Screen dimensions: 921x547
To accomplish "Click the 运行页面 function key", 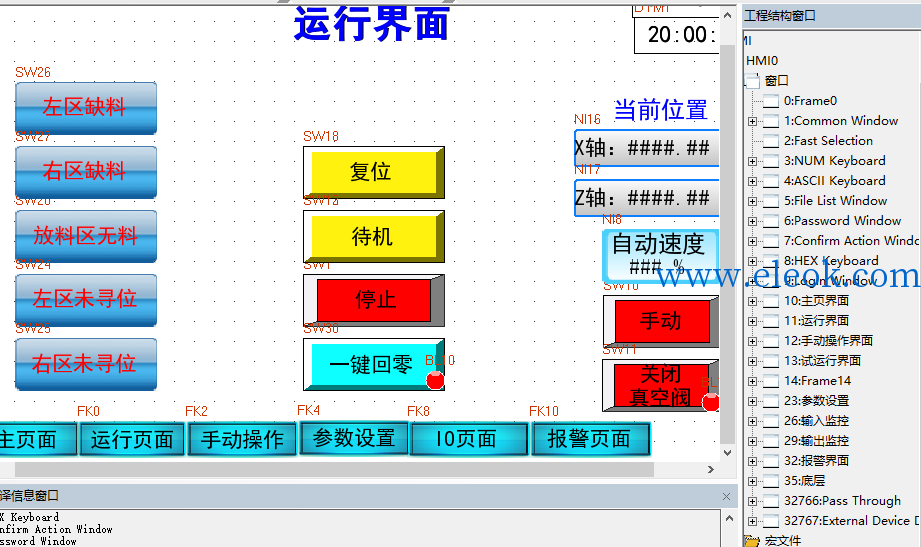I will (x=132, y=439).
